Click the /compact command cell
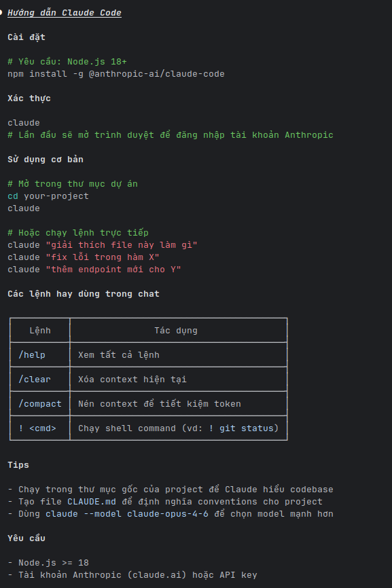 point(40,403)
